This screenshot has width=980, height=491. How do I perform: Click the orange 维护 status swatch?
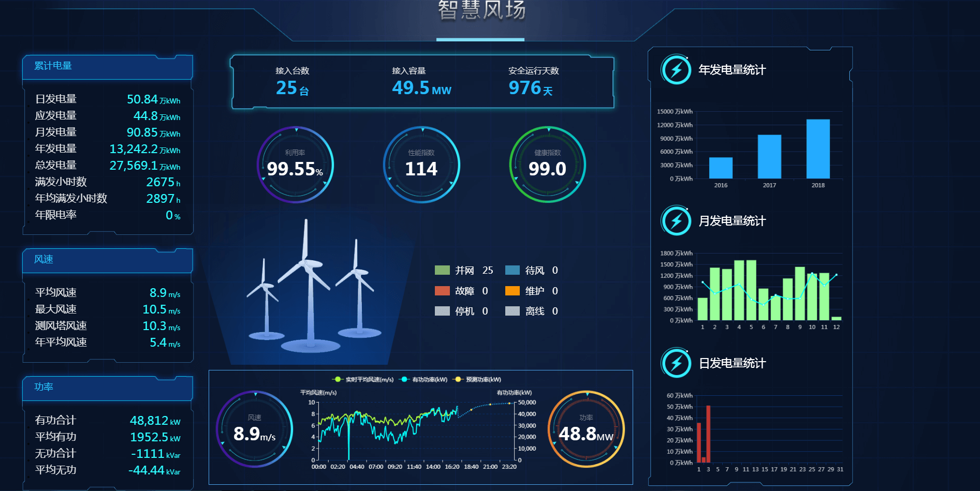513,291
